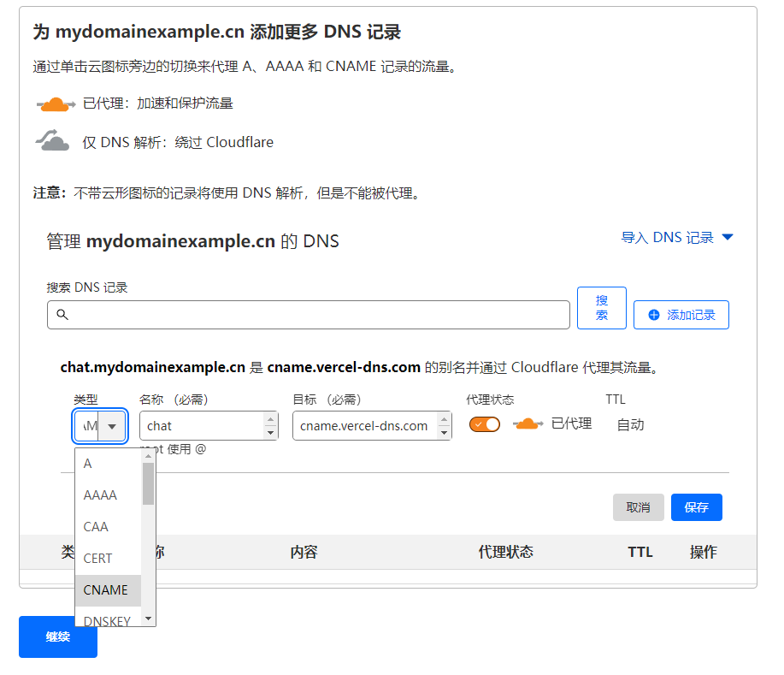Choose CNAME in record type list
This screenshot has width=784, height=675.
click(105, 590)
